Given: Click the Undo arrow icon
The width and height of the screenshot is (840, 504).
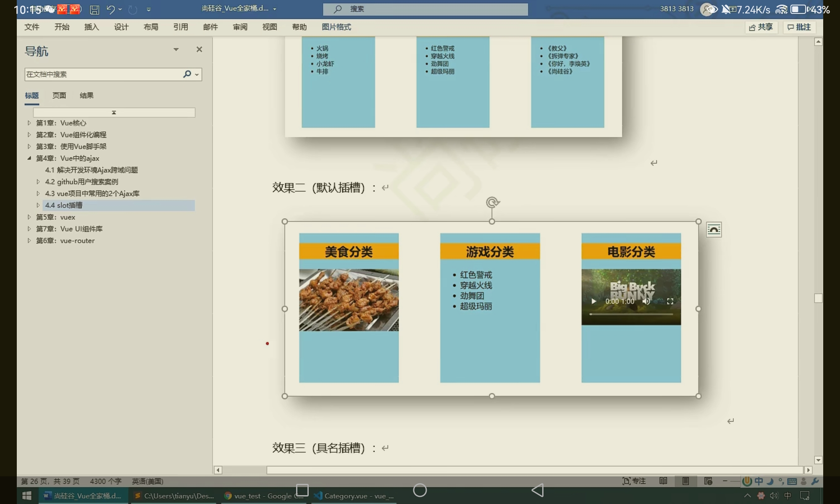Looking at the screenshot, I should click(x=110, y=9).
